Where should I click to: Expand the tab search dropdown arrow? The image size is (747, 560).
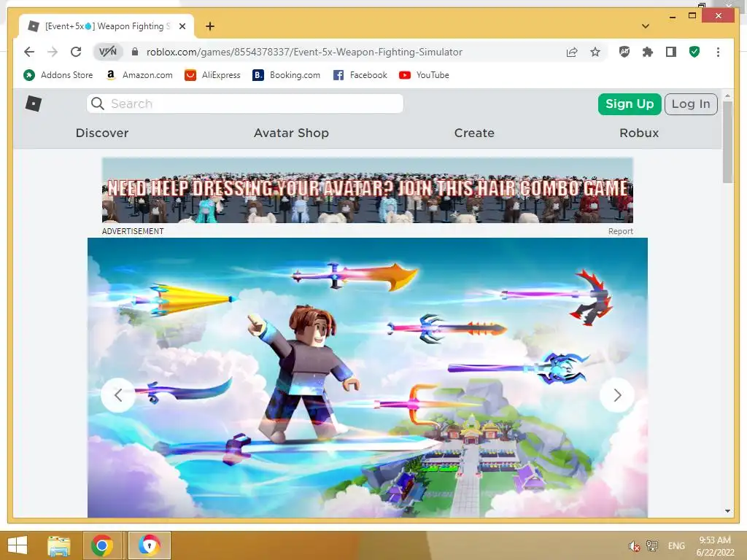pyautogui.click(x=646, y=26)
